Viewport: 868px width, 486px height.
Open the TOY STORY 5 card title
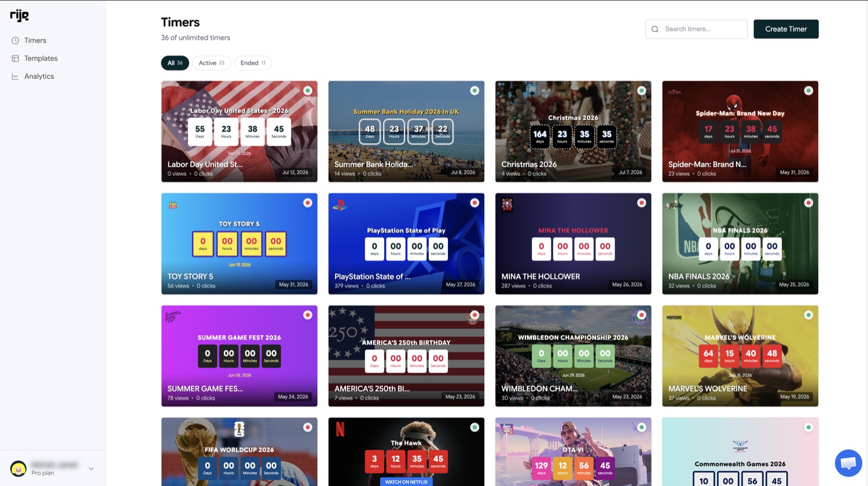pyautogui.click(x=190, y=277)
